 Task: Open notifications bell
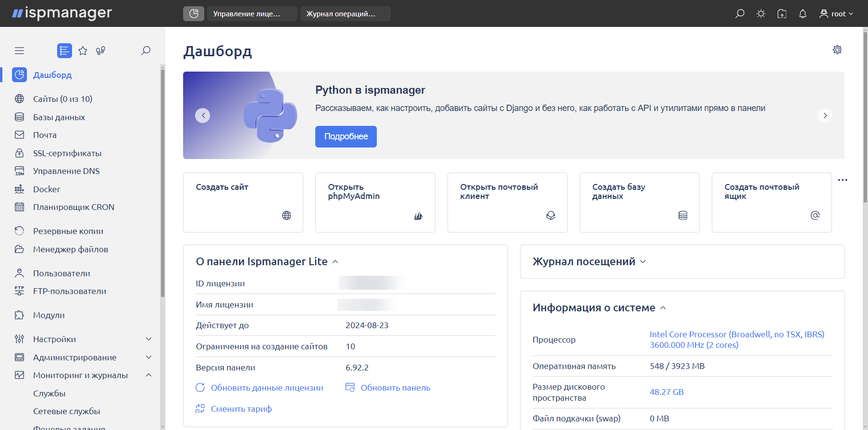click(803, 13)
